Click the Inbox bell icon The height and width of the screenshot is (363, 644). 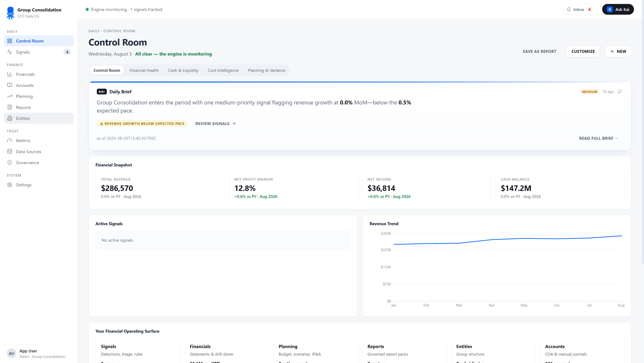(x=569, y=9)
